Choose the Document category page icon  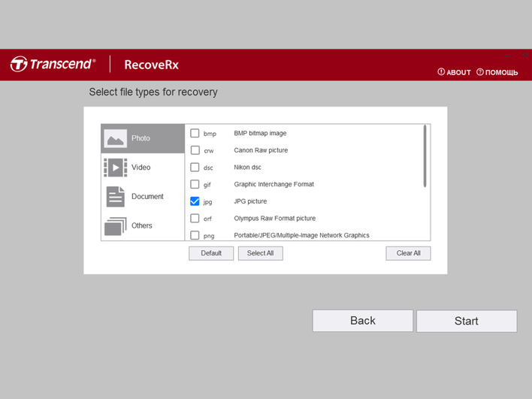(x=116, y=197)
